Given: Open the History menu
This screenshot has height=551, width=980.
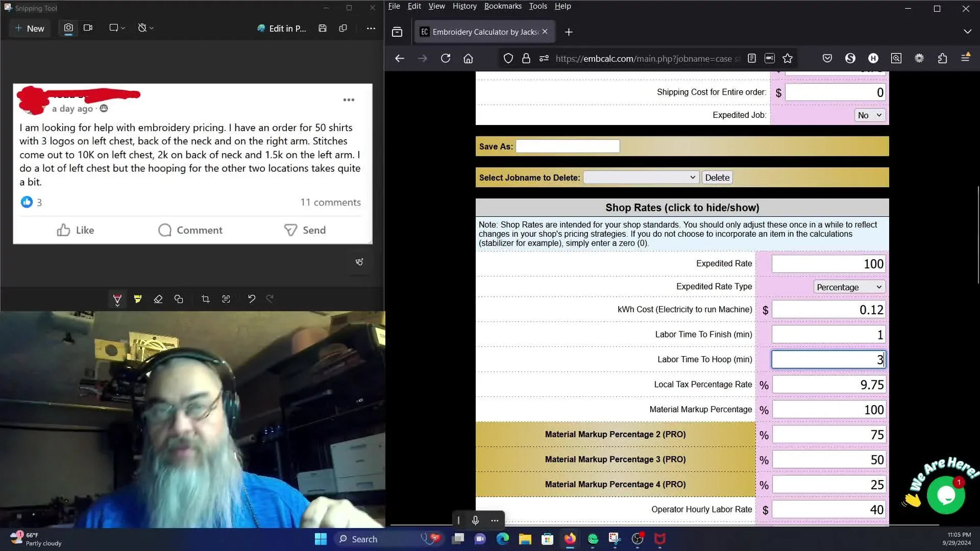Looking at the screenshot, I should [x=464, y=6].
